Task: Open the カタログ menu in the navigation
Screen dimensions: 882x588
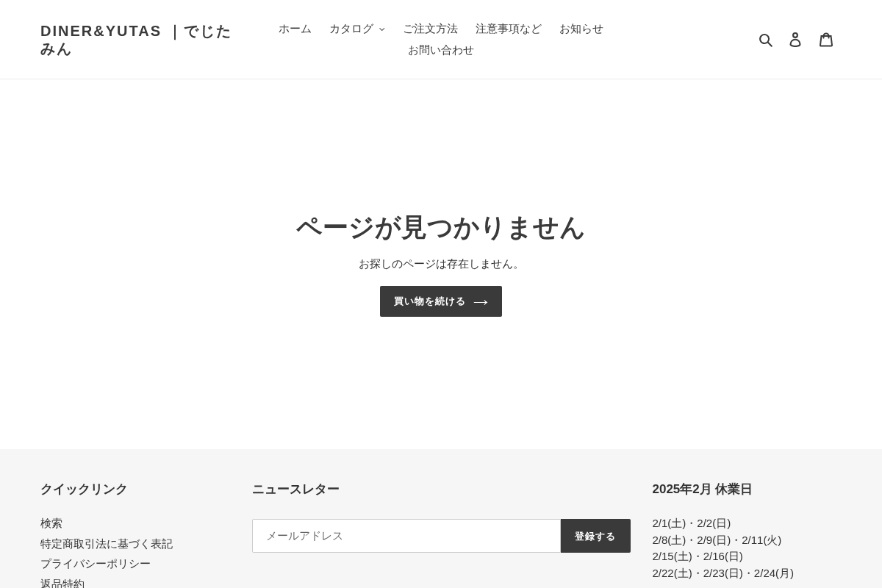Action: coord(352,29)
